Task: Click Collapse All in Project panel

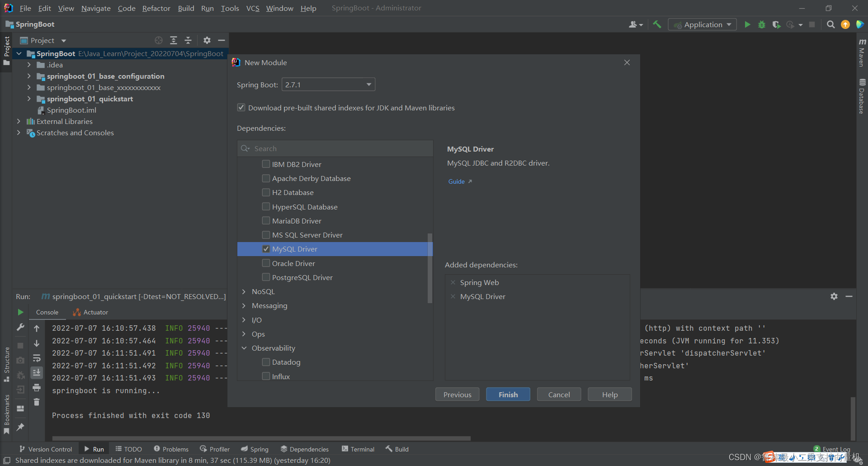Action: (188, 40)
